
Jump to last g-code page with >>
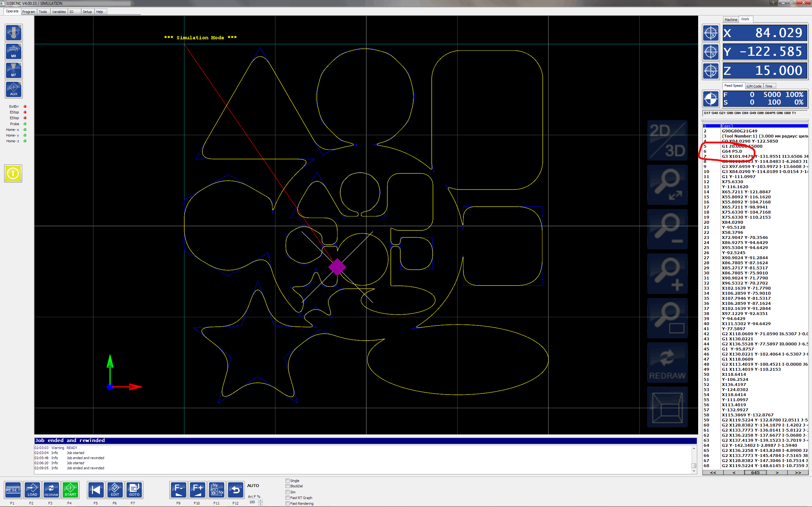[798, 472]
